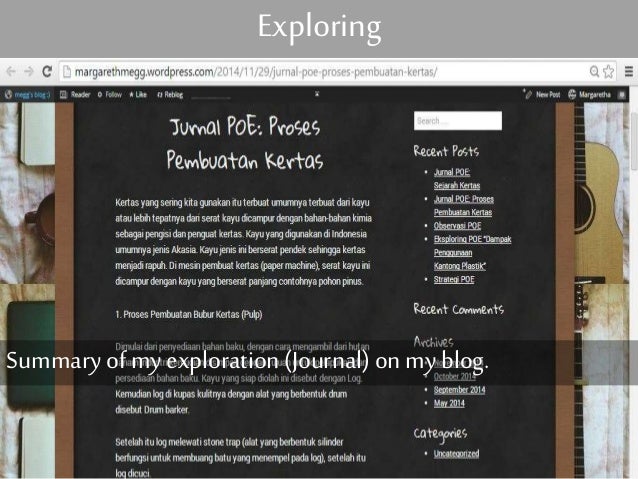Click Like in the admin bar
This screenshot has width=638, height=479.
(x=138, y=95)
